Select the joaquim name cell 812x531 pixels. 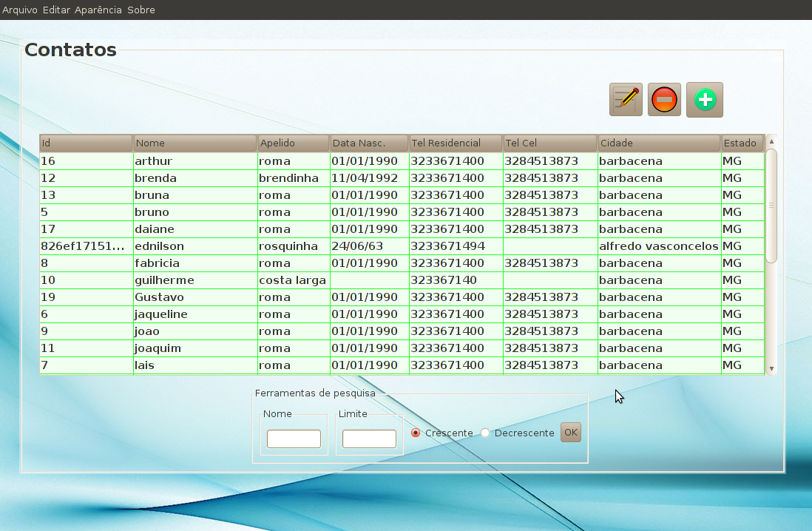pos(195,348)
